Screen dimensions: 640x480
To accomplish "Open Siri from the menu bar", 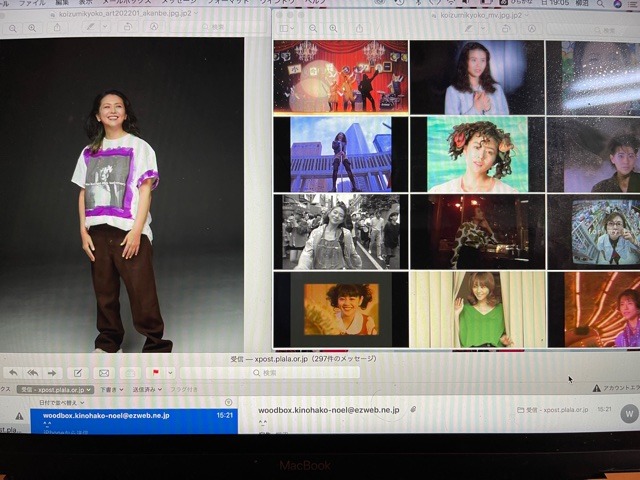I will 618,4.
